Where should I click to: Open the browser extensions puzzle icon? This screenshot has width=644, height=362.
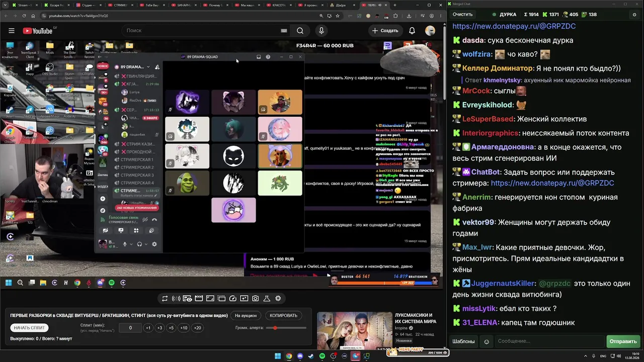[x=395, y=16]
